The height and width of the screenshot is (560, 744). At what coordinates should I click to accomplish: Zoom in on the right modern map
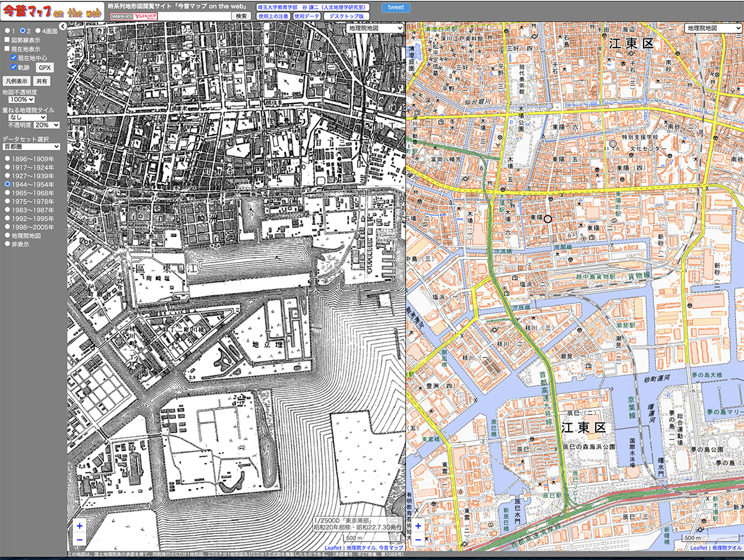[418, 526]
